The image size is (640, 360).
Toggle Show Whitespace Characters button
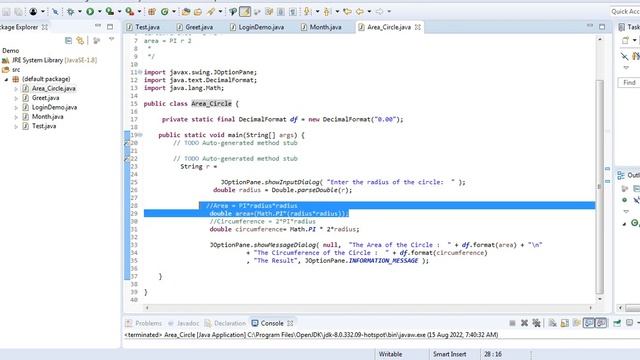(293, 12)
